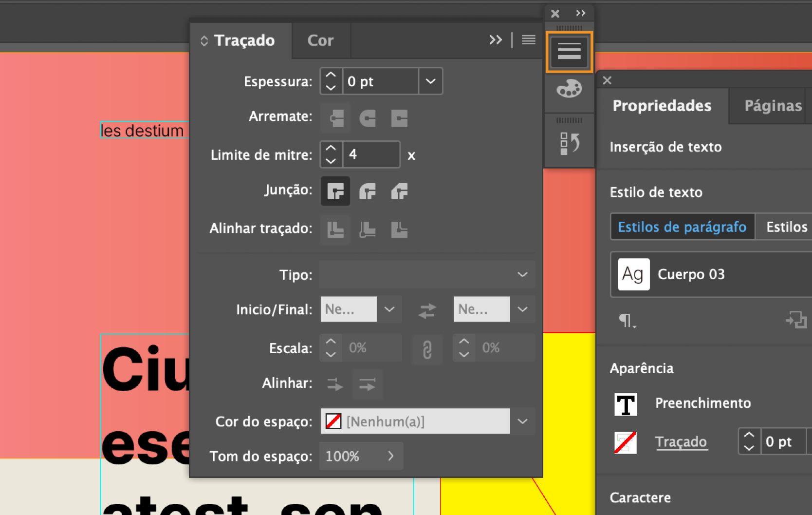Screen dimensions: 812x515
Task: Click the Traçado stroke none swatch
Action: point(626,442)
